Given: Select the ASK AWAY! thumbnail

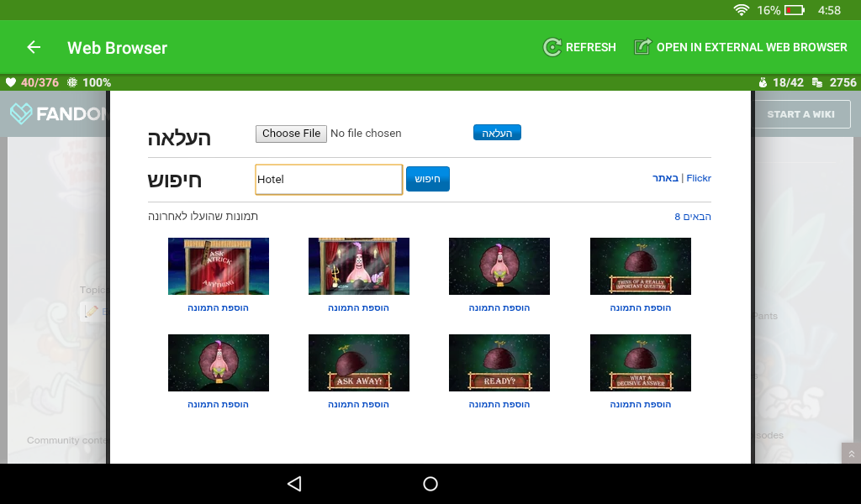Looking at the screenshot, I should [359, 363].
